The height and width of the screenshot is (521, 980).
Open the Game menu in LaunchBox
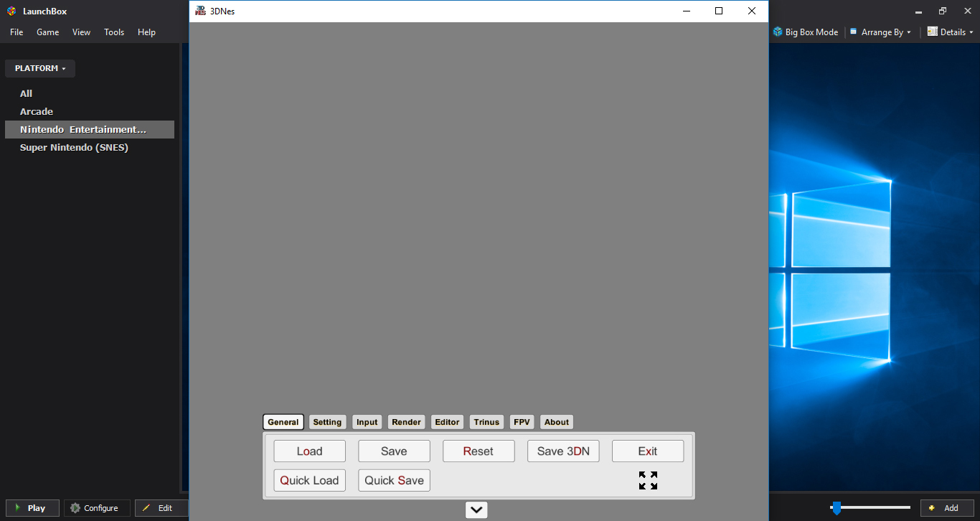[x=48, y=32]
